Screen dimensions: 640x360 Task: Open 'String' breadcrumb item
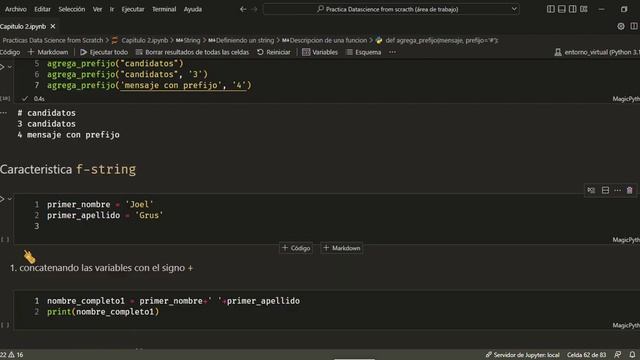coord(188,40)
